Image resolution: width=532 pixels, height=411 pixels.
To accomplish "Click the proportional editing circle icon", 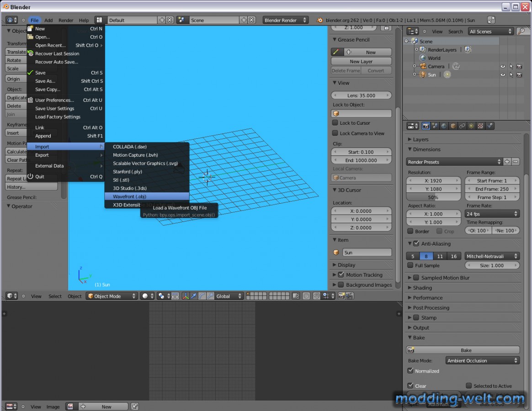I will [306, 296].
